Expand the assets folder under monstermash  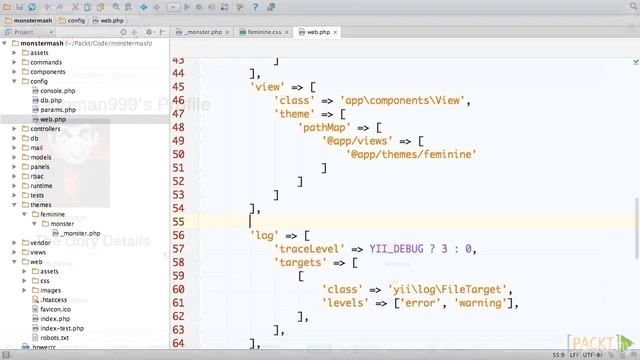(x=15, y=53)
